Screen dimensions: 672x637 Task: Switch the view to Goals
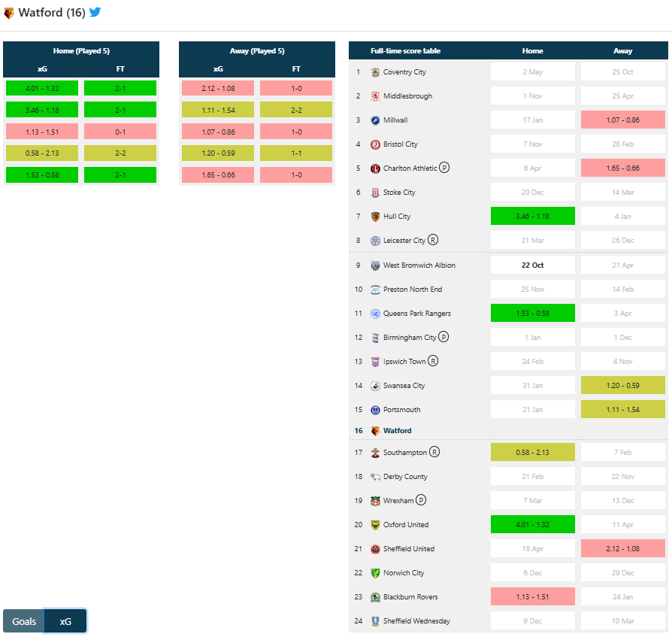point(24,621)
